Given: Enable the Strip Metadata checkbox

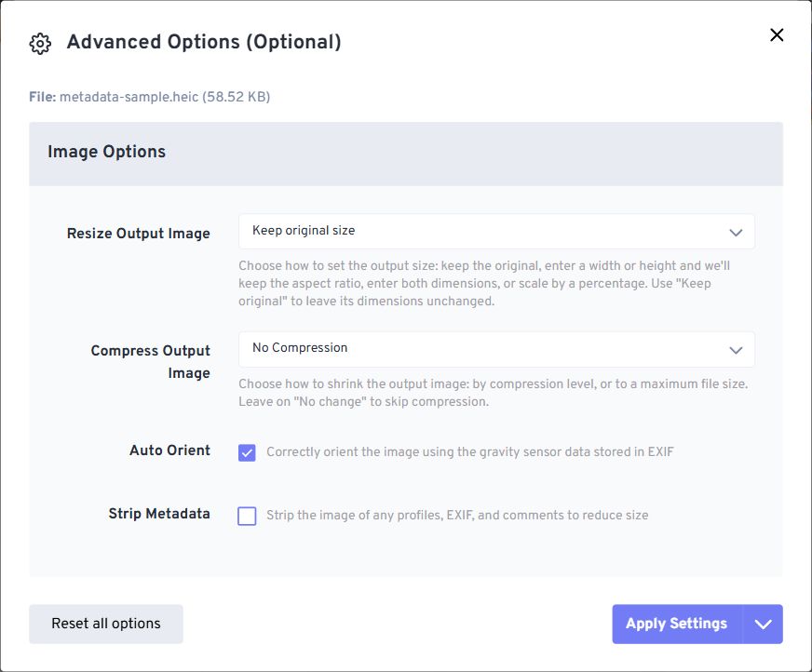Looking at the screenshot, I should [247, 517].
